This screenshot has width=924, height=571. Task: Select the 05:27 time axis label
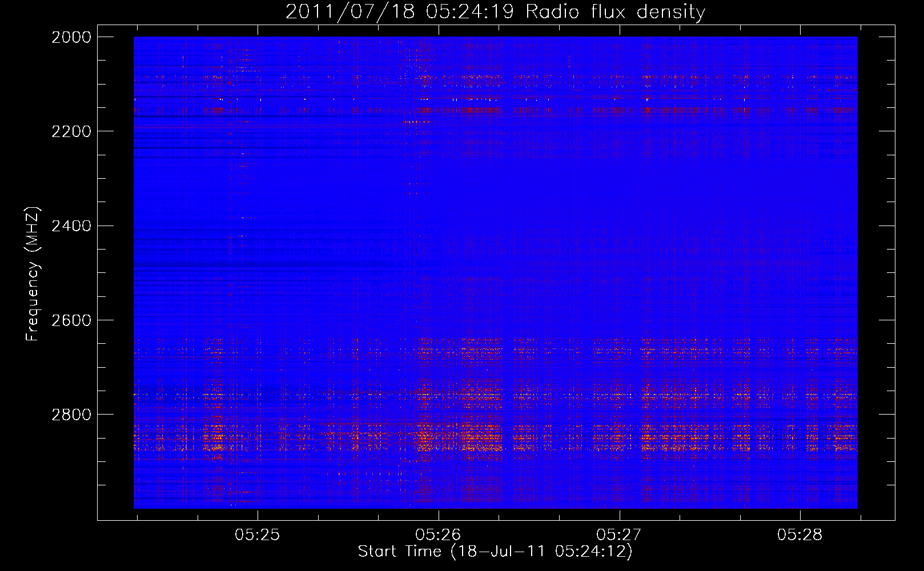pos(619,535)
